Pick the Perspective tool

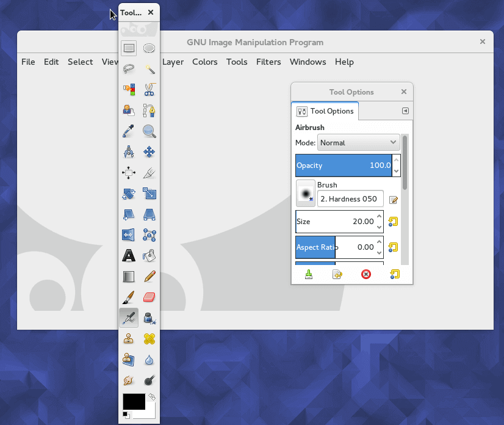pyautogui.click(x=149, y=214)
